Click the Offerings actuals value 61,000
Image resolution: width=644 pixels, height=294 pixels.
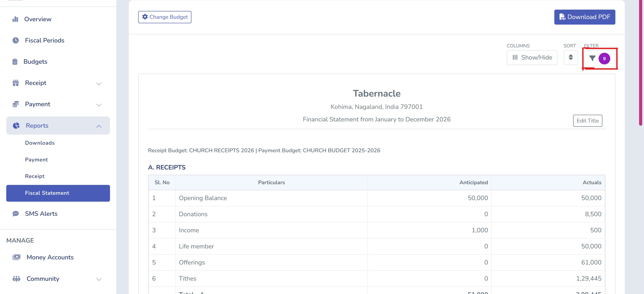[591, 262]
